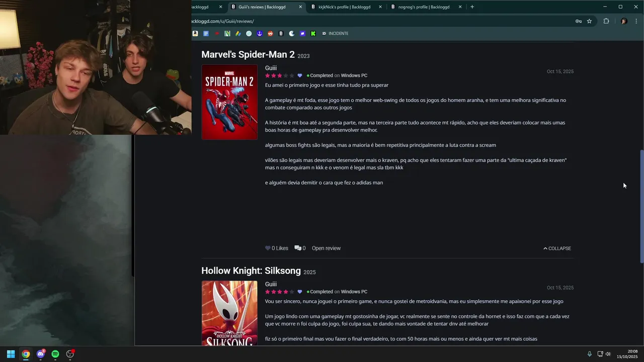Screen dimensions: 644x362
Task: Open the Google Docs bookmark icon
Action: [x=206, y=34]
